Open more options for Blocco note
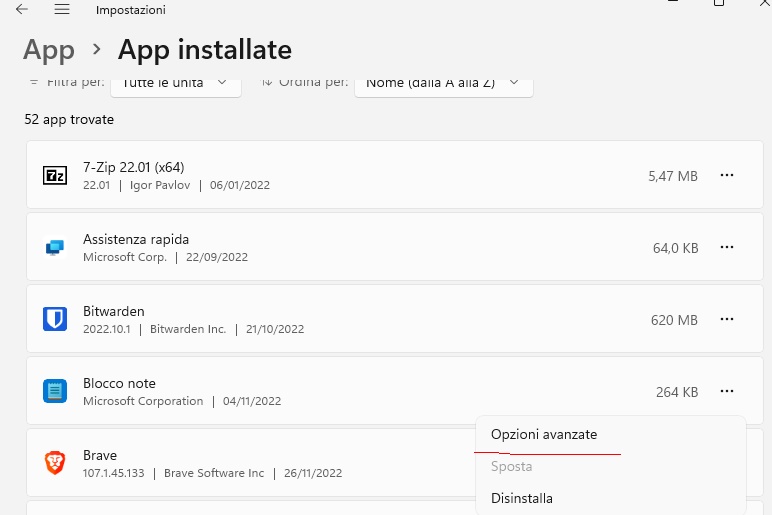772x515 pixels. [727, 391]
